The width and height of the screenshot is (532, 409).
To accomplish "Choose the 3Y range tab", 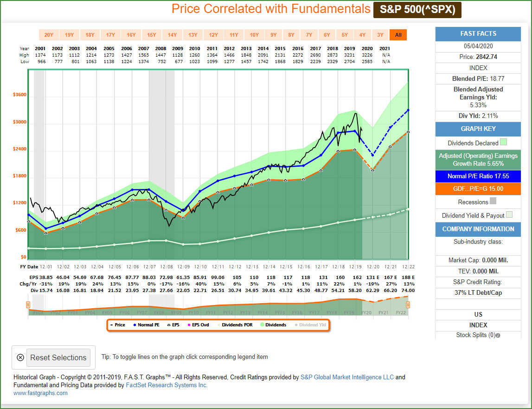I will [380, 35].
